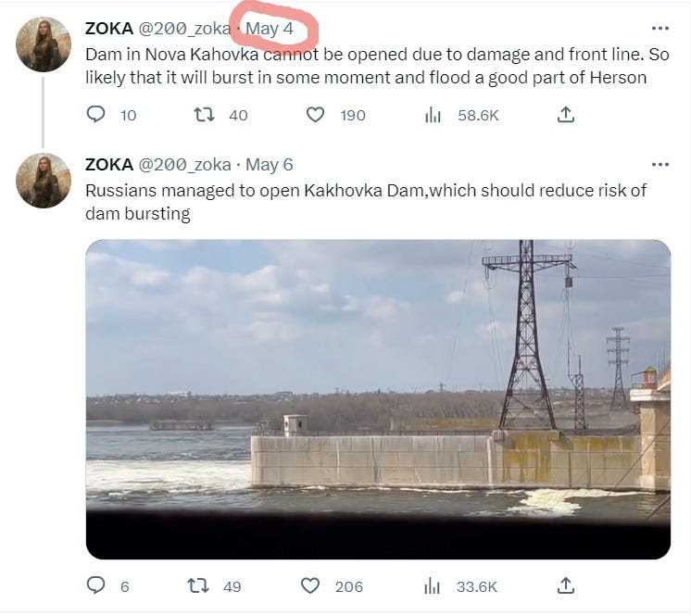Screen dimensions: 691x616
Task: Share the May 4 tweet
Action: tap(565, 115)
